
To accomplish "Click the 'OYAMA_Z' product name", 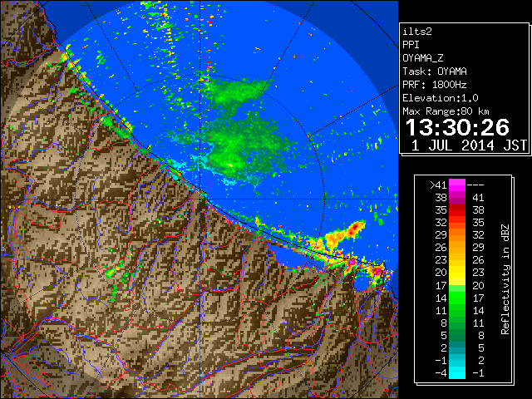I will pyautogui.click(x=423, y=58).
